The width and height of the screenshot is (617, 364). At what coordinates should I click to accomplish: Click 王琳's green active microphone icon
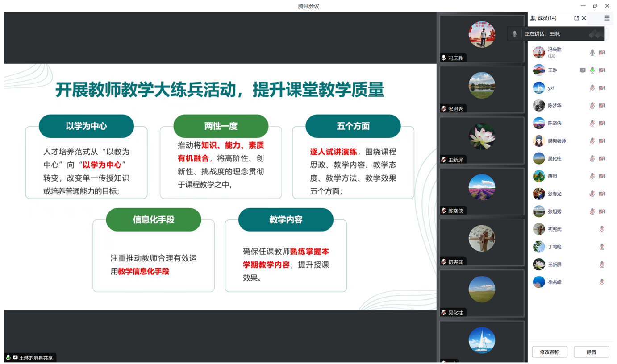click(592, 70)
